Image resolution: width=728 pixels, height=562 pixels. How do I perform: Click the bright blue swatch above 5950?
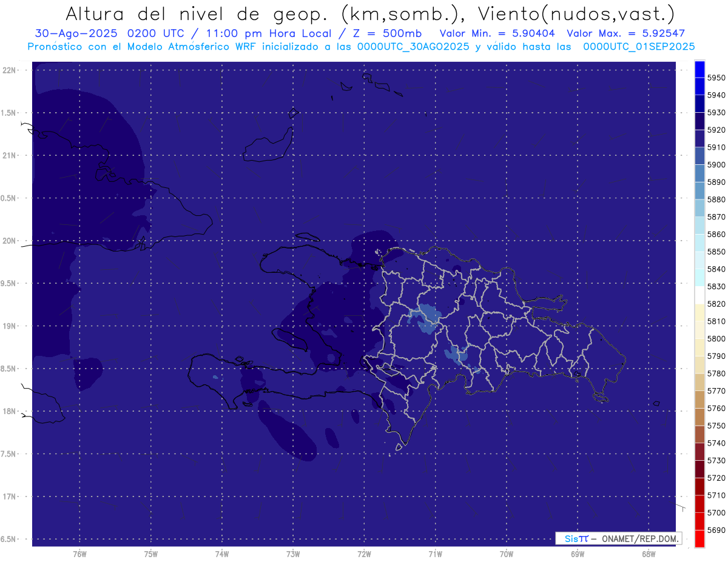699,69
